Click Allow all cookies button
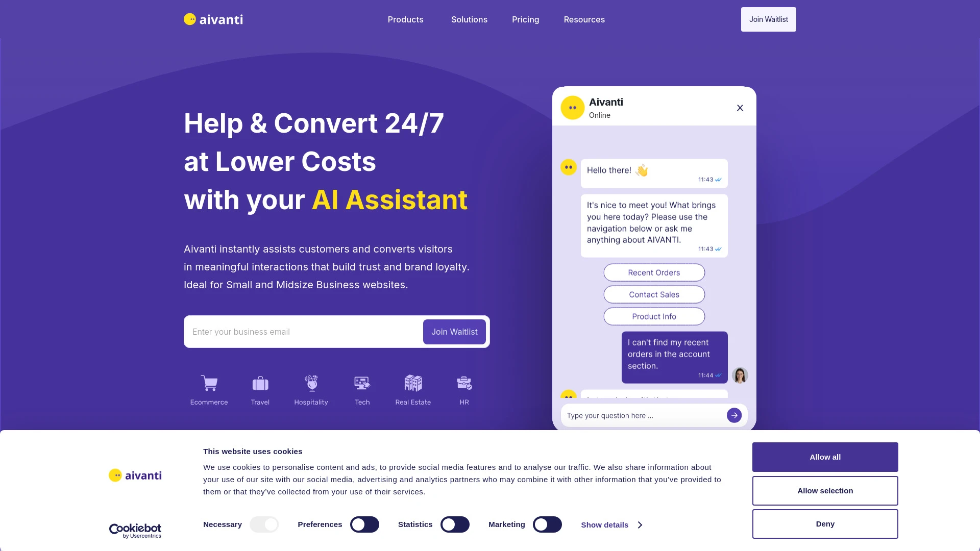This screenshot has height=551, width=980. click(x=825, y=457)
